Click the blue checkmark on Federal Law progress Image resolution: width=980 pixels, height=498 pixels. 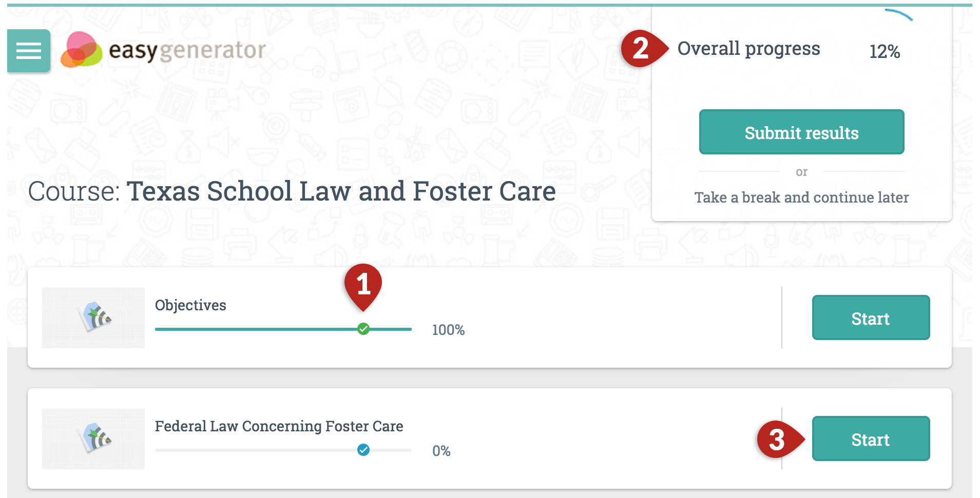[363, 450]
